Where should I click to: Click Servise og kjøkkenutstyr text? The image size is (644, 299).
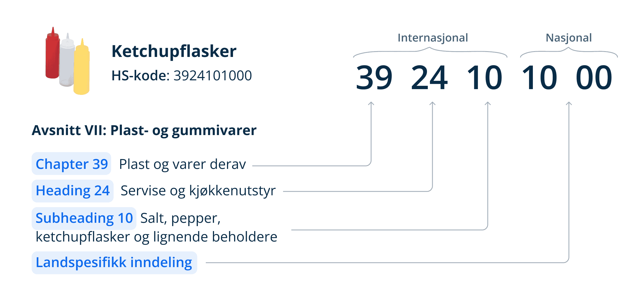[198, 191]
